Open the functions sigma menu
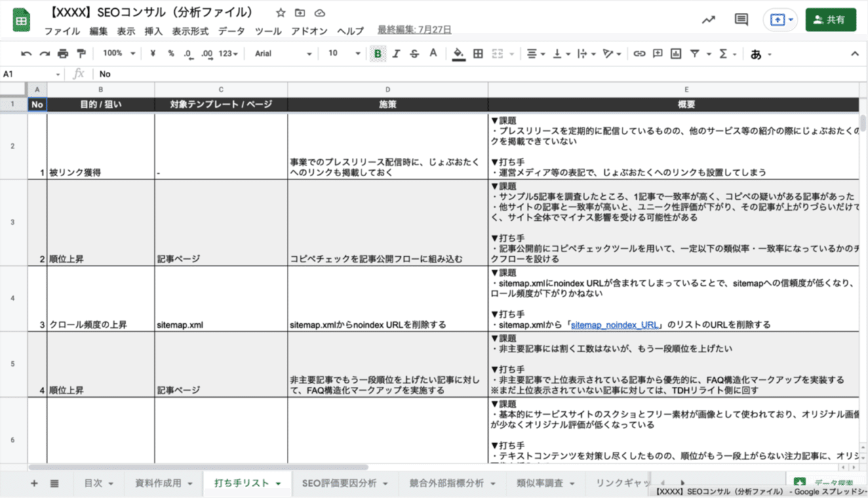The height and width of the screenshot is (498, 868). (723, 54)
